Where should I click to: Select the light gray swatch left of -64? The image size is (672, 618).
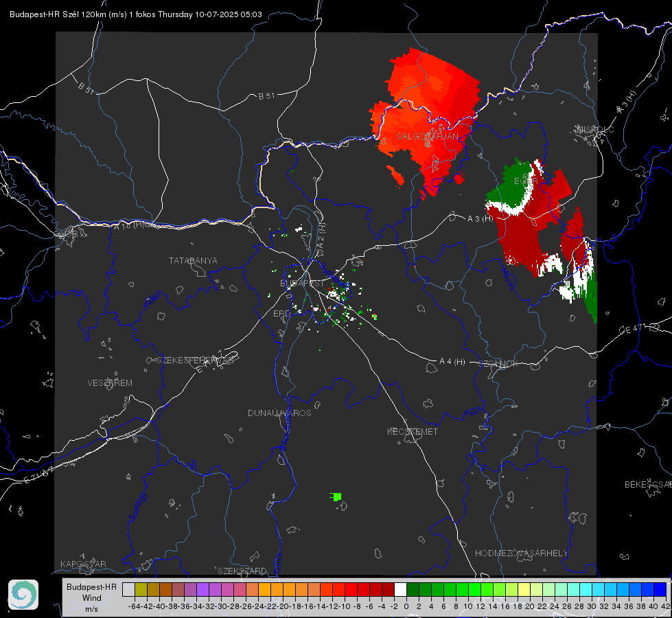click(x=128, y=589)
